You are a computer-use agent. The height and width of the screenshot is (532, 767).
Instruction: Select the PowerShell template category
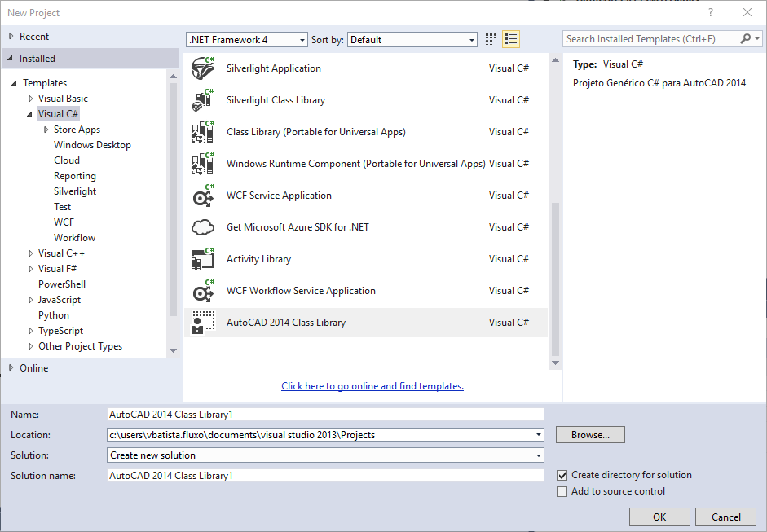[x=62, y=284]
